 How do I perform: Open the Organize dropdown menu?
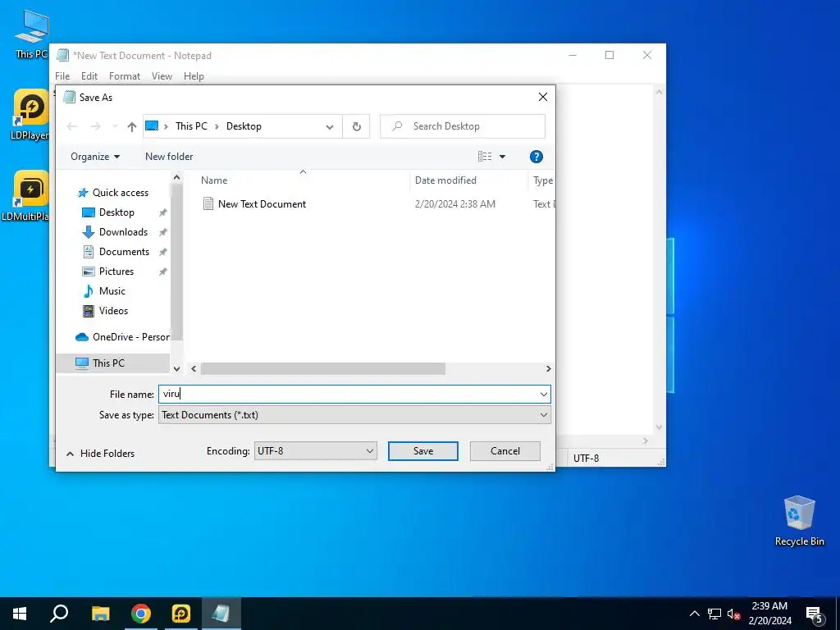click(95, 157)
